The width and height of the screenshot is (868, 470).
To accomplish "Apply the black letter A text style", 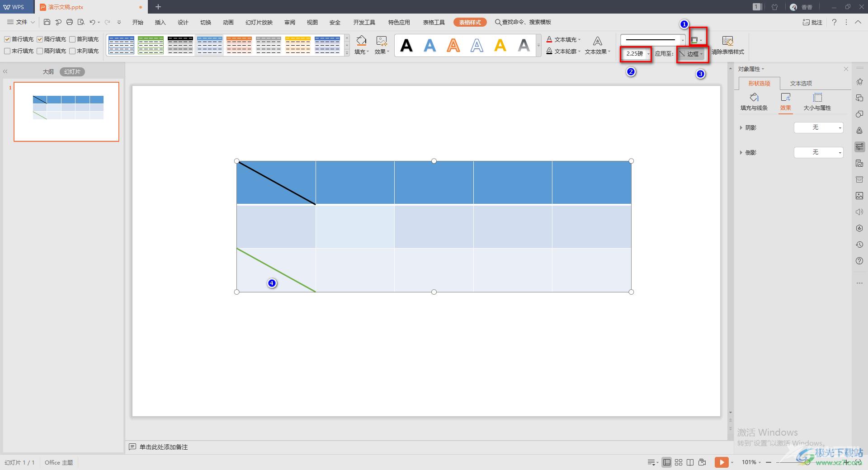I will pos(406,45).
